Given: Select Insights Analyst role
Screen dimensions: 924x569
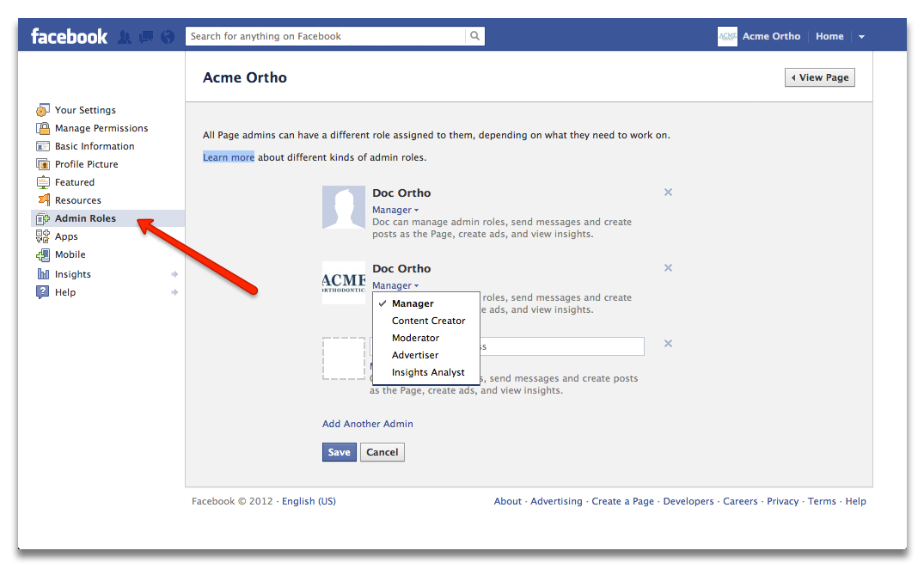Looking at the screenshot, I should [x=426, y=372].
